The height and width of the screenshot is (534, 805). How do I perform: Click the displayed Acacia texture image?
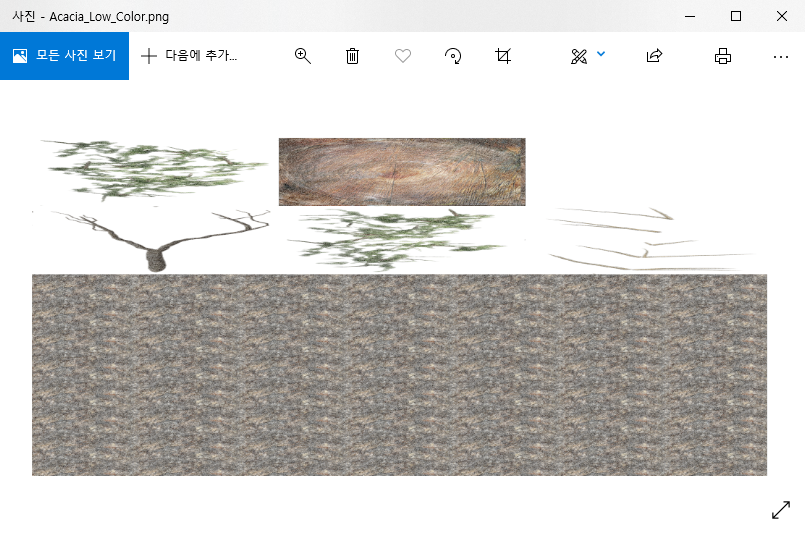[399, 306]
